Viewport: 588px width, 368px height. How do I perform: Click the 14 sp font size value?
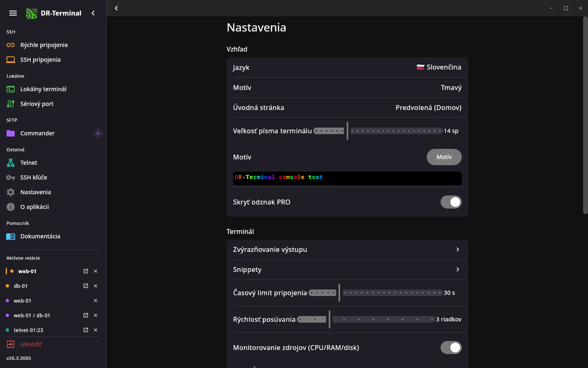coord(451,131)
